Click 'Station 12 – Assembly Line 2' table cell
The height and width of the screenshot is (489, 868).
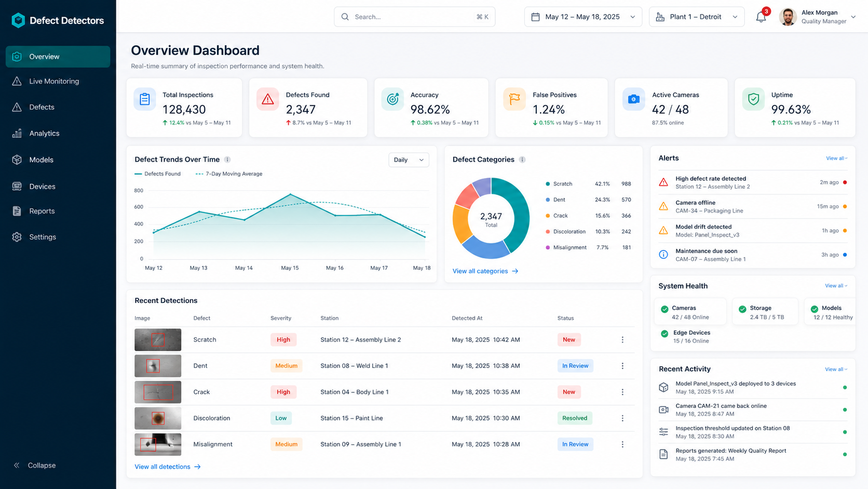pos(361,340)
